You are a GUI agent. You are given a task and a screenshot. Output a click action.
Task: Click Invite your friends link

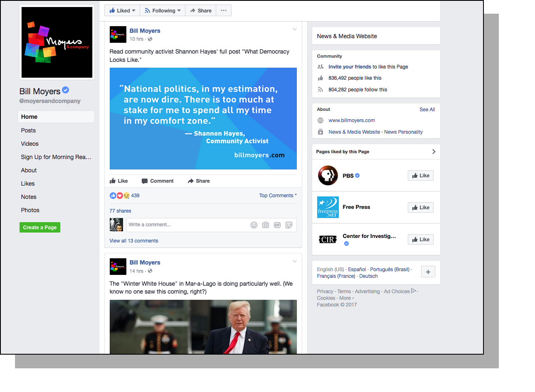click(350, 67)
